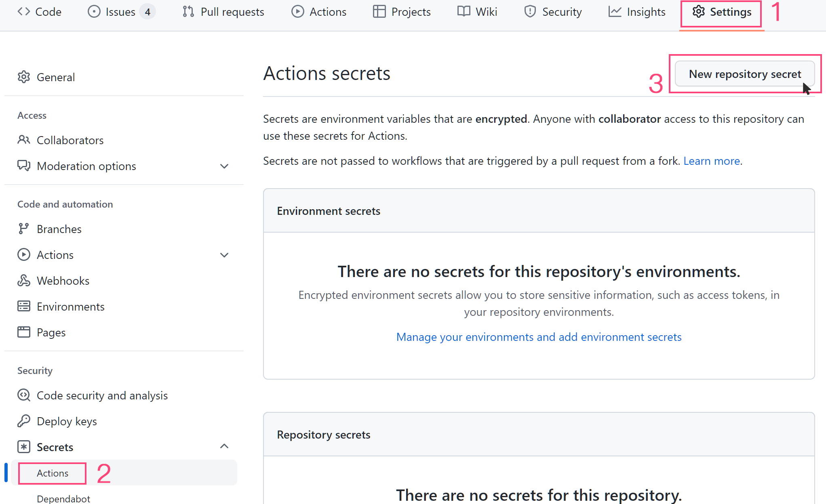Open the Learn more link
The height and width of the screenshot is (504, 826).
tap(711, 161)
